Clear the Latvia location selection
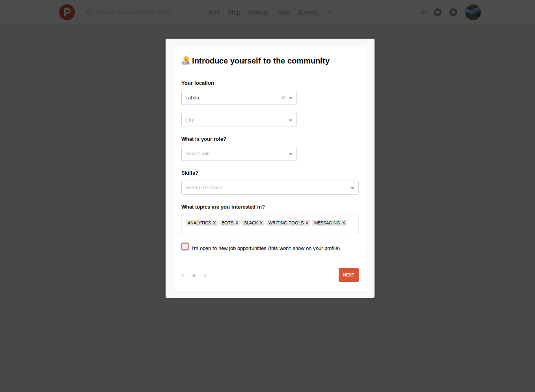Screen dimensions: 535x392 [283, 98]
